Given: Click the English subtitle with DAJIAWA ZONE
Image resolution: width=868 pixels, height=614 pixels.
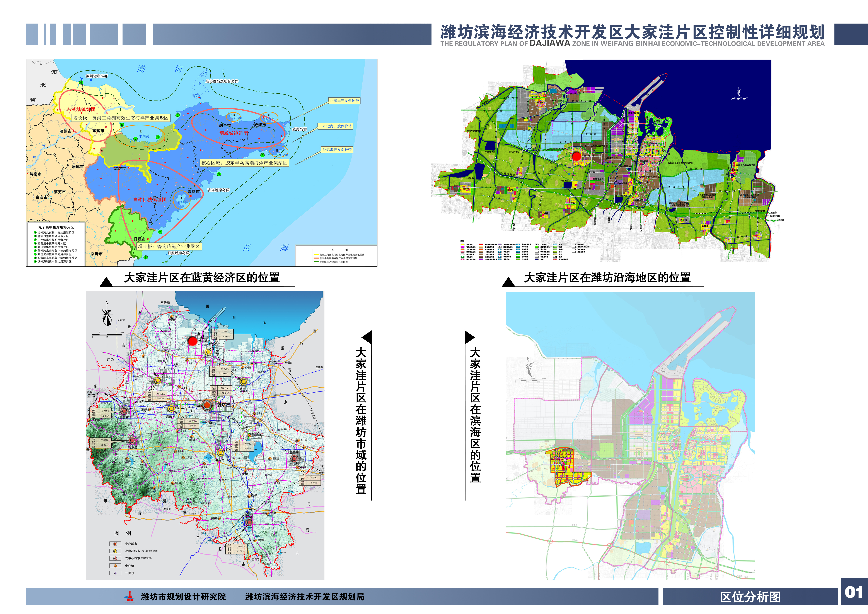Looking at the screenshot, I should 633,43.
